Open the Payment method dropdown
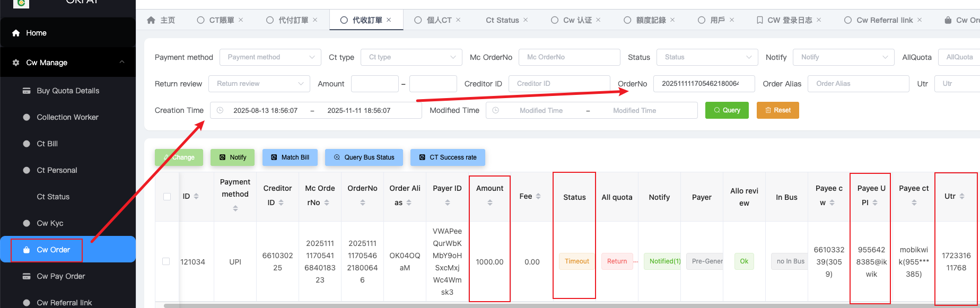The height and width of the screenshot is (308, 980). (270, 57)
